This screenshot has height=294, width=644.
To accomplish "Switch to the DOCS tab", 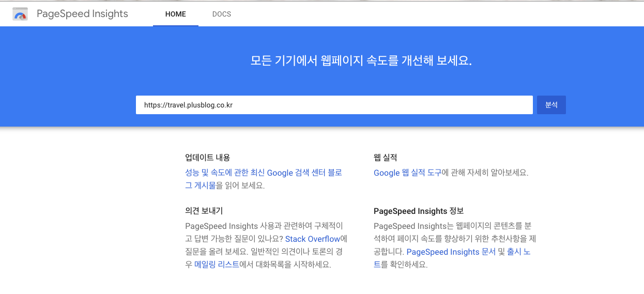I will 222,14.
